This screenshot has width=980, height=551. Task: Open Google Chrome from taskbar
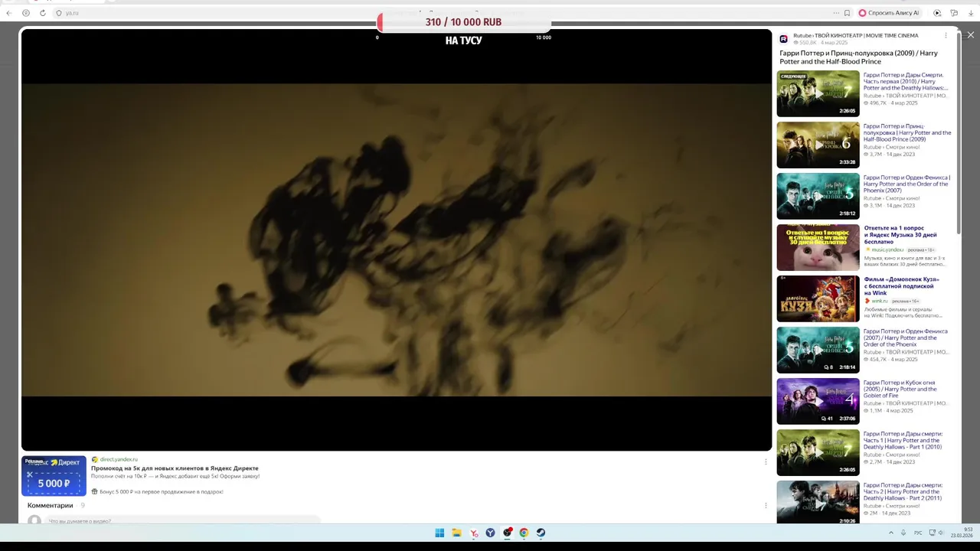(x=524, y=533)
